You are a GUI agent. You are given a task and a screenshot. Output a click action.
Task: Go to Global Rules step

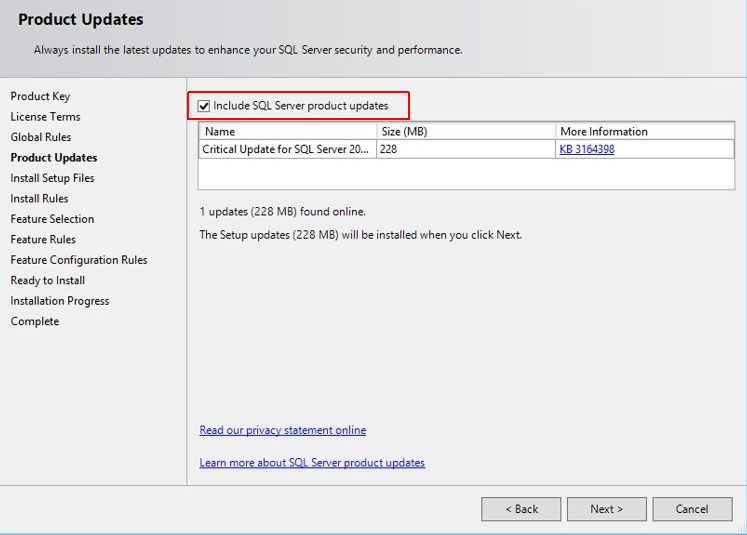coord(41,137)
